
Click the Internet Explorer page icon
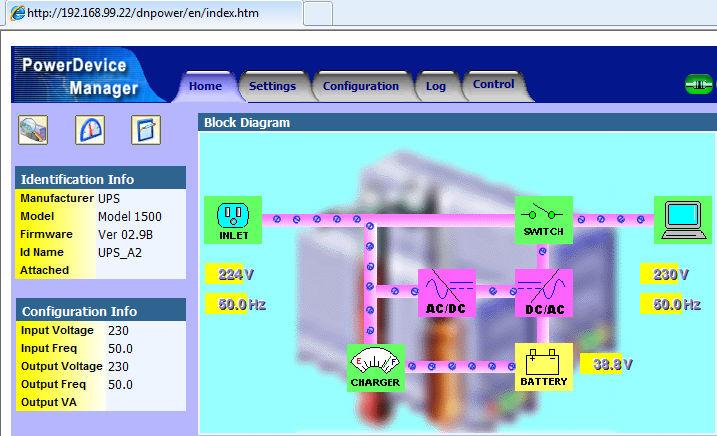pyautogui.click(x=17, y=12)
